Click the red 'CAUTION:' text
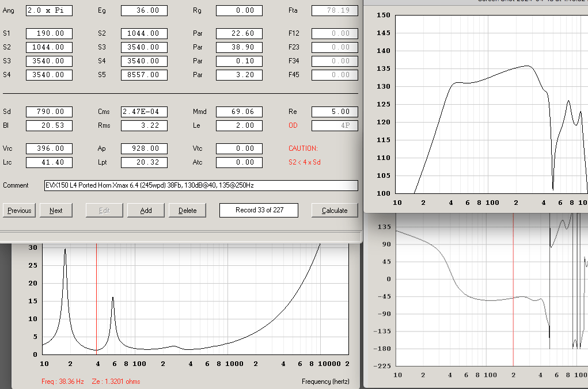 [x=303, y=148]
